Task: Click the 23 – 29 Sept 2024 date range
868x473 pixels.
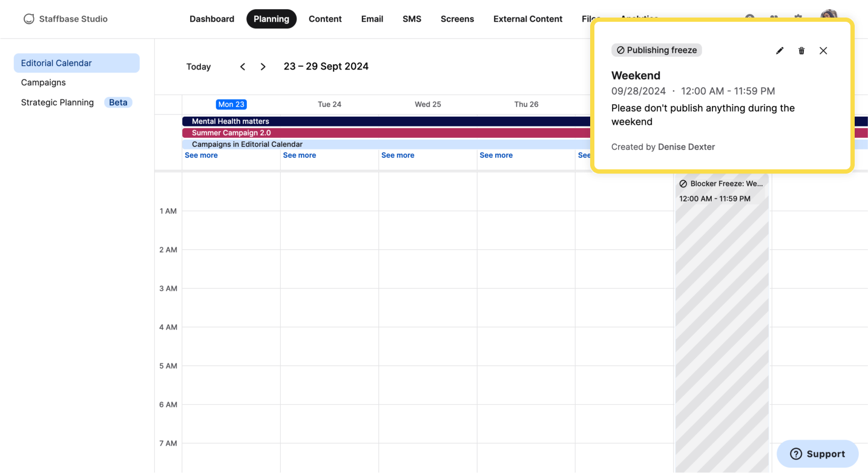Action: click(x=326, y=67)
